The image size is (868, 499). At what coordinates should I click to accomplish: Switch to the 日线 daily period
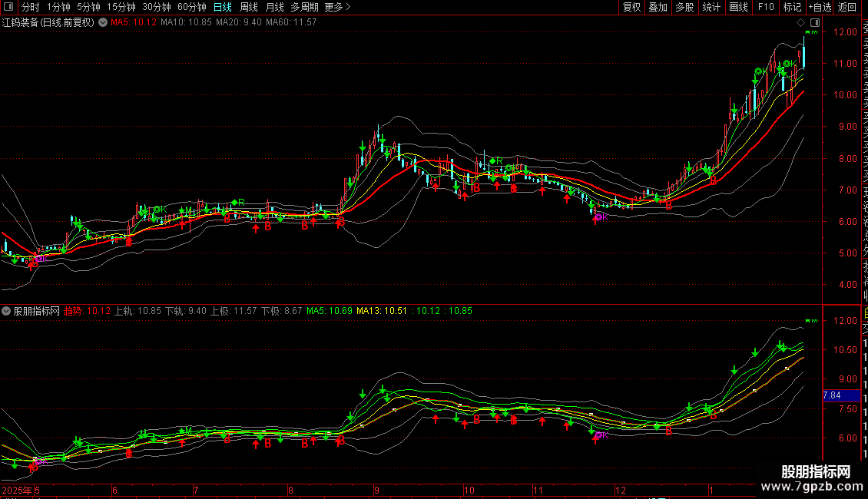(222, 7)
